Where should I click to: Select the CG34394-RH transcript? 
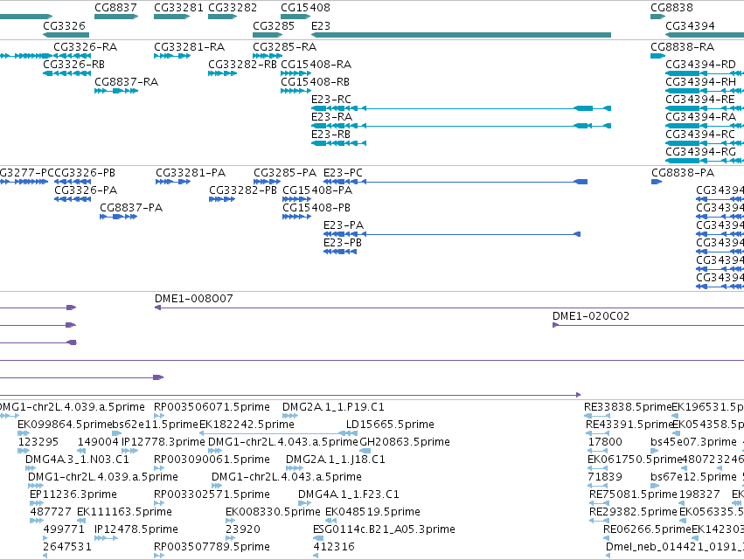click(705, 91)
